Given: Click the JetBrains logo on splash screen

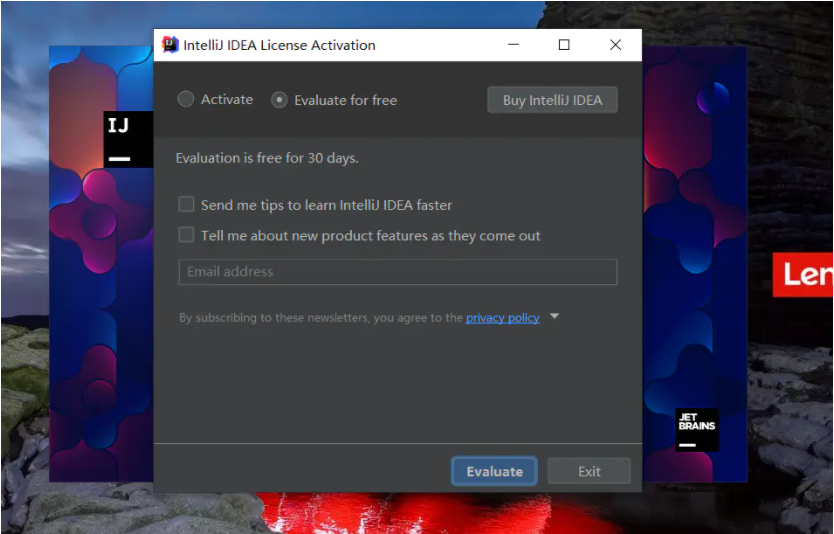Looking at the screenshot, I should pos(697,430).
